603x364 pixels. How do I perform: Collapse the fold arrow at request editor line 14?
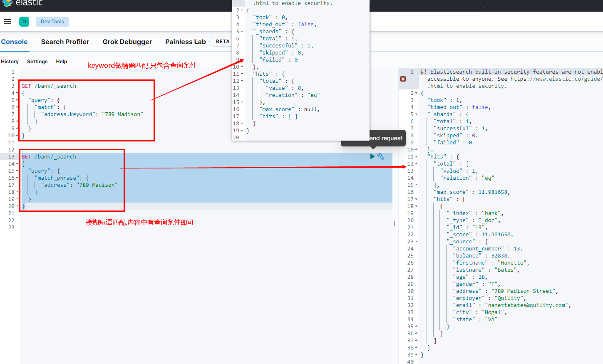point(17,164)
